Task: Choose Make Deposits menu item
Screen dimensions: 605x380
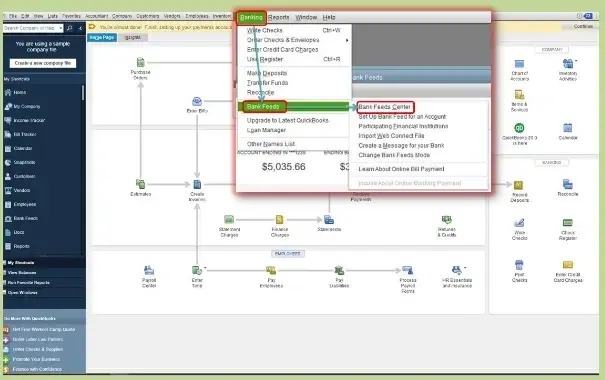Action: point(267,73)
